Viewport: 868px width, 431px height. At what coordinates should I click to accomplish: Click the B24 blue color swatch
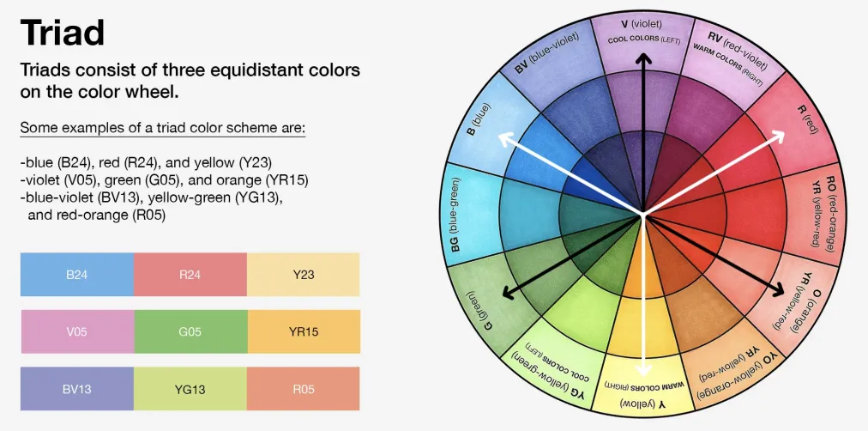77,275
